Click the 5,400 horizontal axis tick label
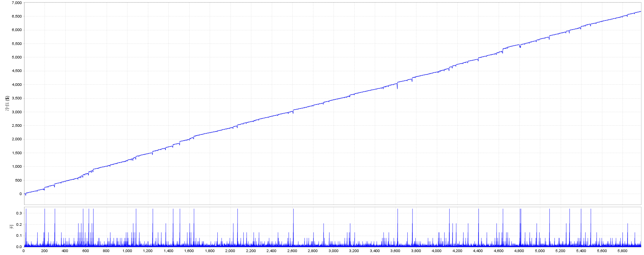 pos(581,251)
